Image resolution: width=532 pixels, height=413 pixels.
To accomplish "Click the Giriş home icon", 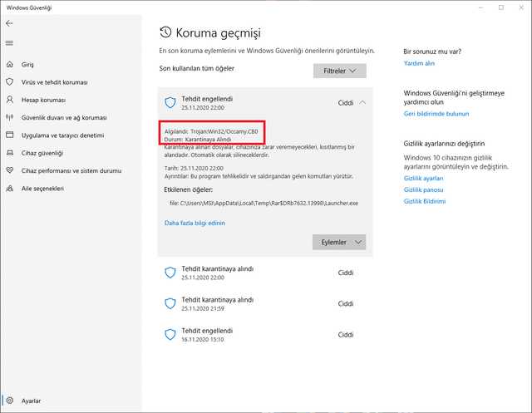I will coord(10,64).
